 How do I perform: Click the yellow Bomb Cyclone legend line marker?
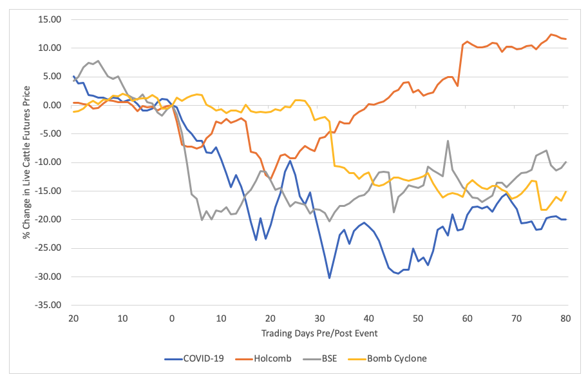tap(355, 358)
